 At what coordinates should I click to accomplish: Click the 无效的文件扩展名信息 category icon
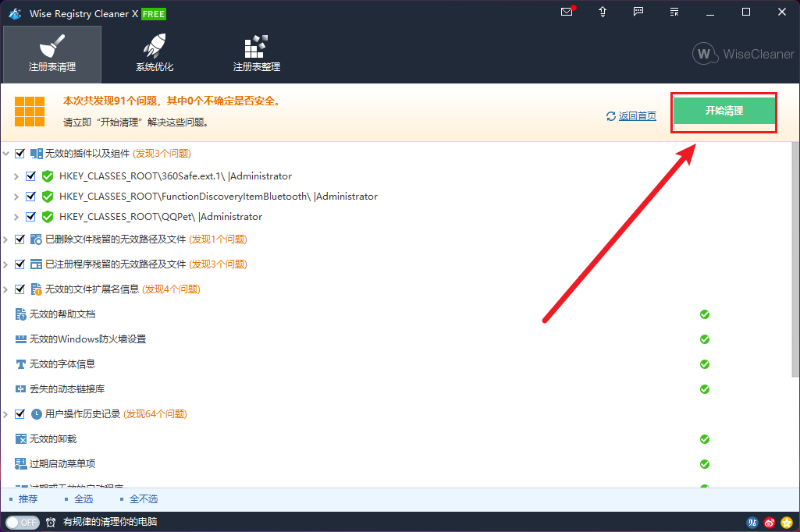36,289
